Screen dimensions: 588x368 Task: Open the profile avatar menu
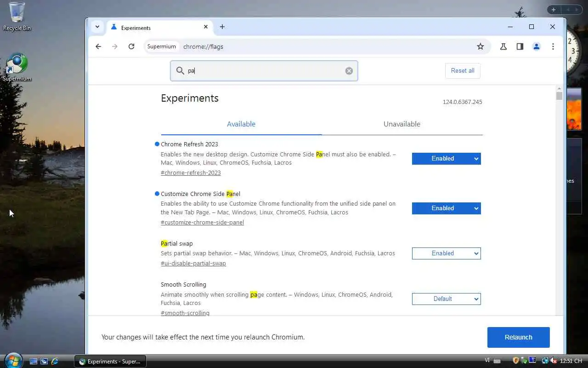point(537,46)
